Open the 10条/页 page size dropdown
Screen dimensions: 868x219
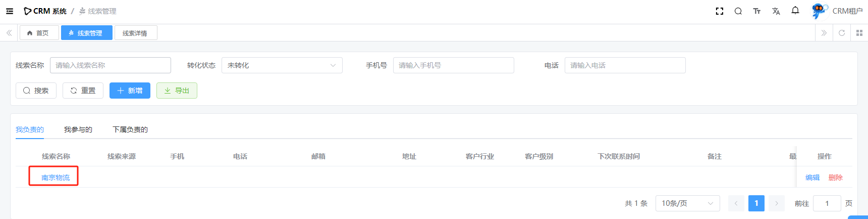coord(687,203)
